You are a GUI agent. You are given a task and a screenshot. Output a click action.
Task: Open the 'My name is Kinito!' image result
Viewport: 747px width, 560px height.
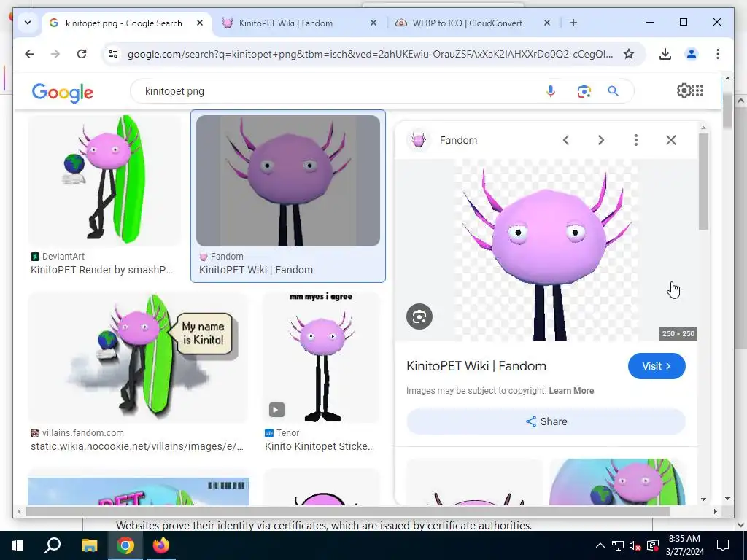138,357
